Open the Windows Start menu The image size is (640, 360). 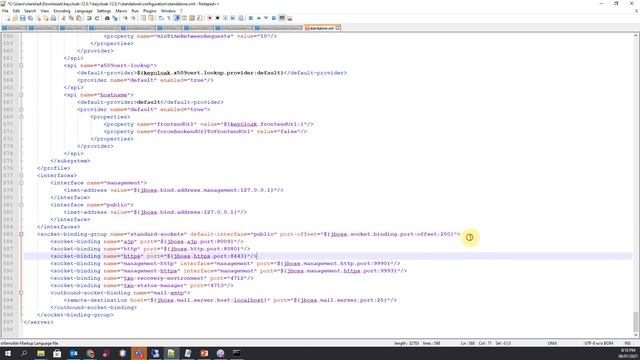[8, 353]
